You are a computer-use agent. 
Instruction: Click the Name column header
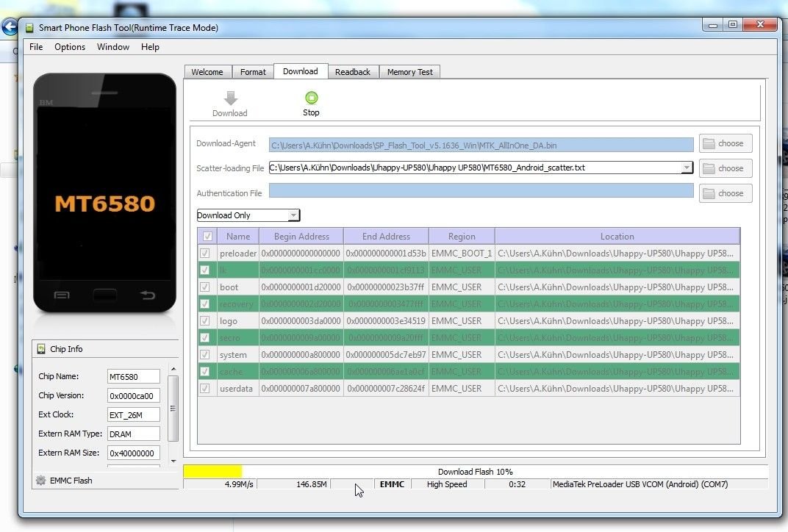[238, 236]
